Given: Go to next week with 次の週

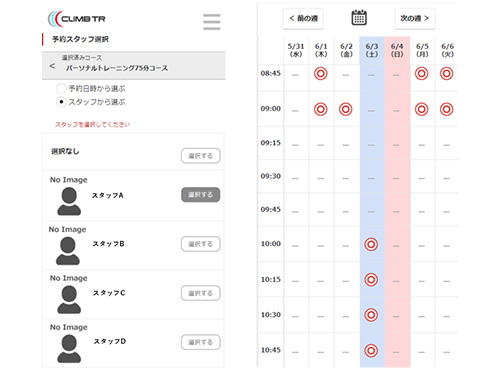Looking at the screenshot, I should pos(415,18).
